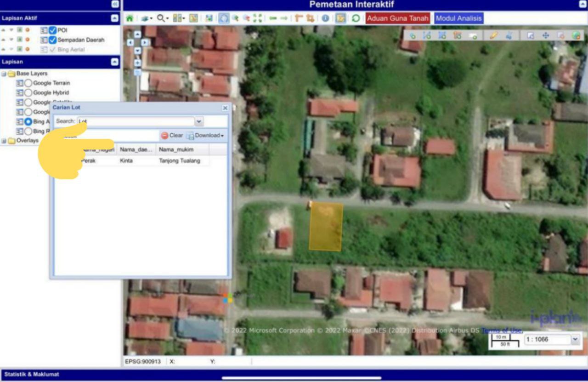Viewport: 588px width, 382px height.
Task: Toggle the Sempadan Daerah layer checkbox
Action: (x=52, y=40)
